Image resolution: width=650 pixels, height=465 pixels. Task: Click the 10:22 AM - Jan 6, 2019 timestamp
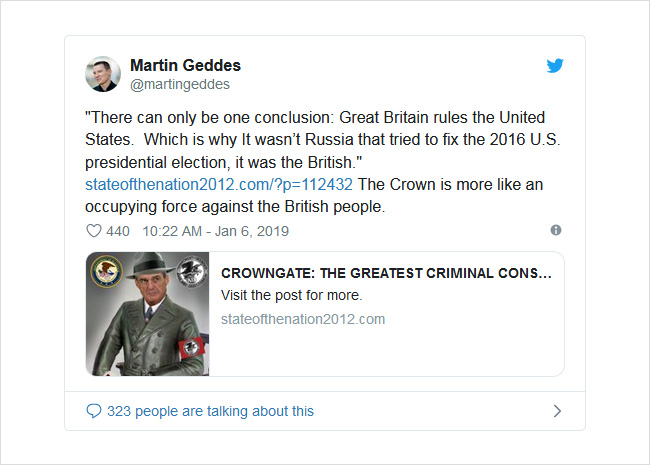click(216, 231)
